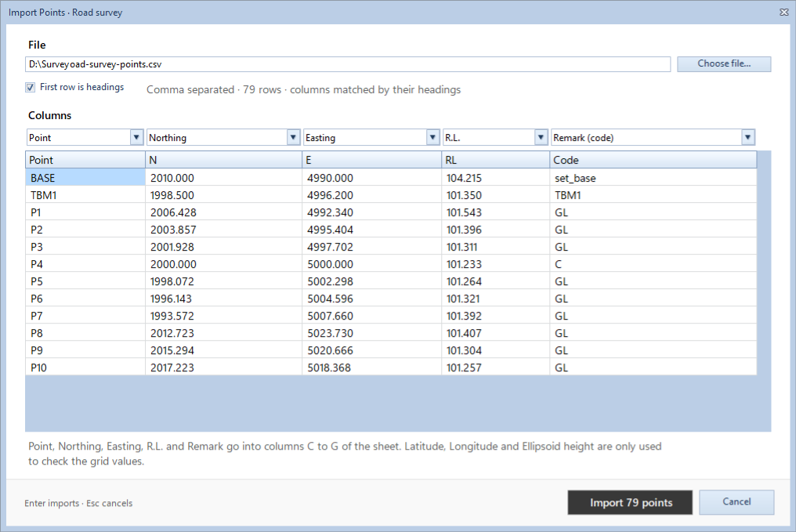Select the BASE point cell

85,178
